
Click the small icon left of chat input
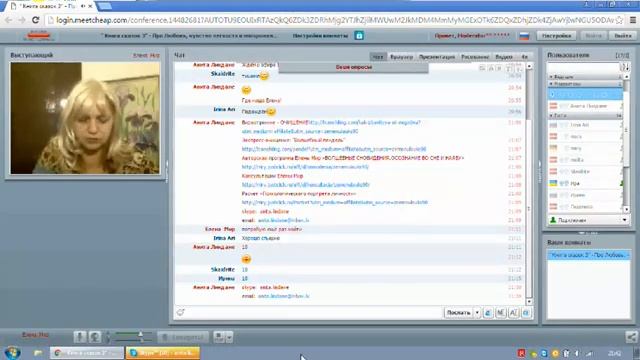[180, 313]
